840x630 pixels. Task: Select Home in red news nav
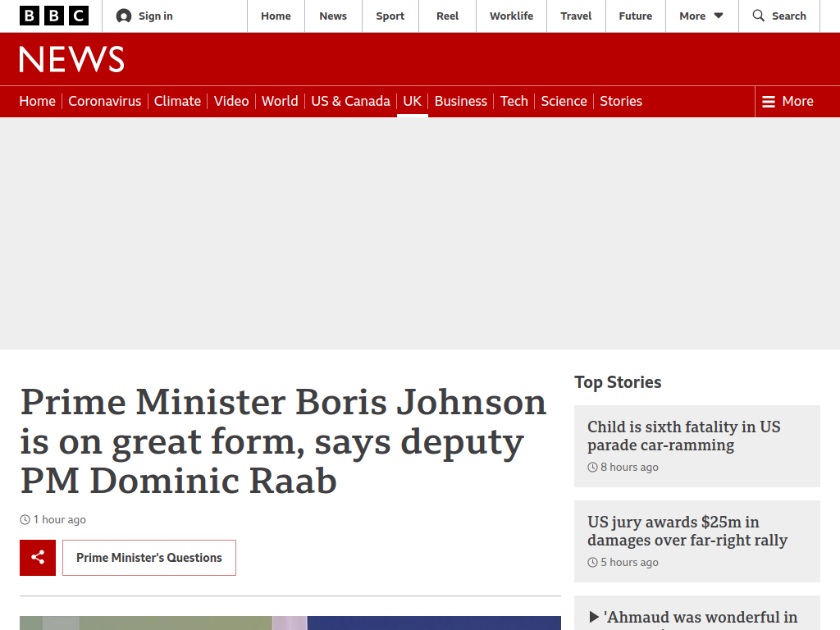38,101
